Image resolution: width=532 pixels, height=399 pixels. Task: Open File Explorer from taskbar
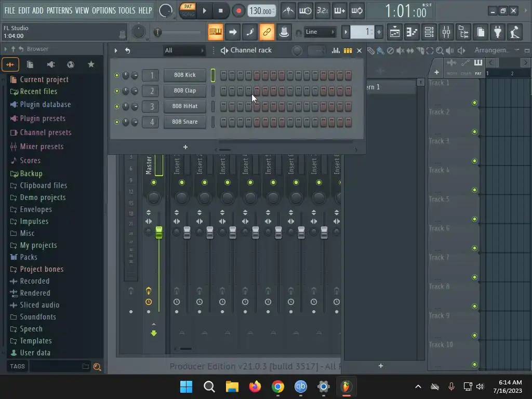[232, 387]
